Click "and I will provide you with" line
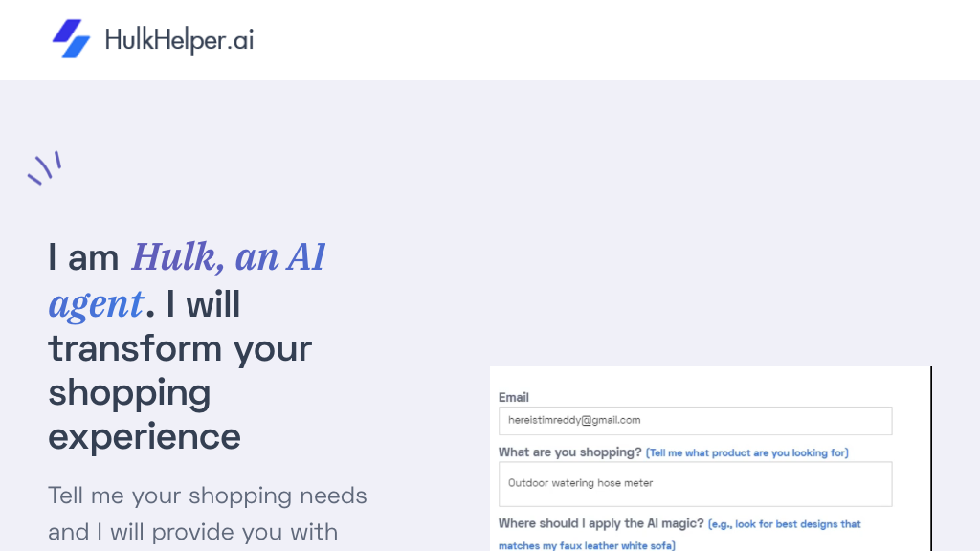The height and width of the screenshot is (551, 980). (192, 532)
